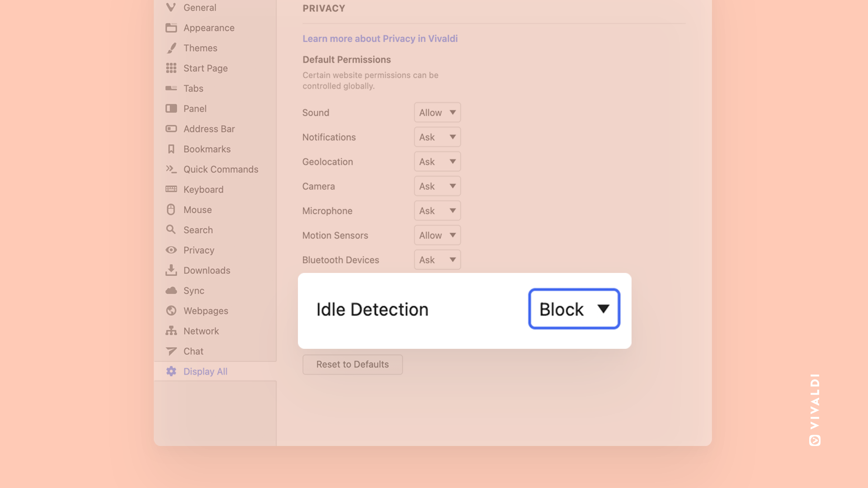Image resolution: width=868 pixels, height=488 pixels.
Task: Navigate to Downloads settings
Action: click(207, 271)
